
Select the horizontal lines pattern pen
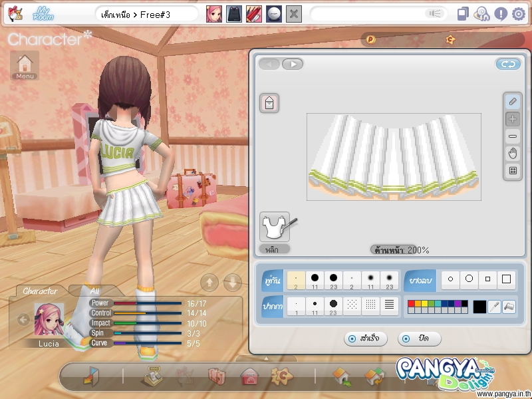click(389, 307)
